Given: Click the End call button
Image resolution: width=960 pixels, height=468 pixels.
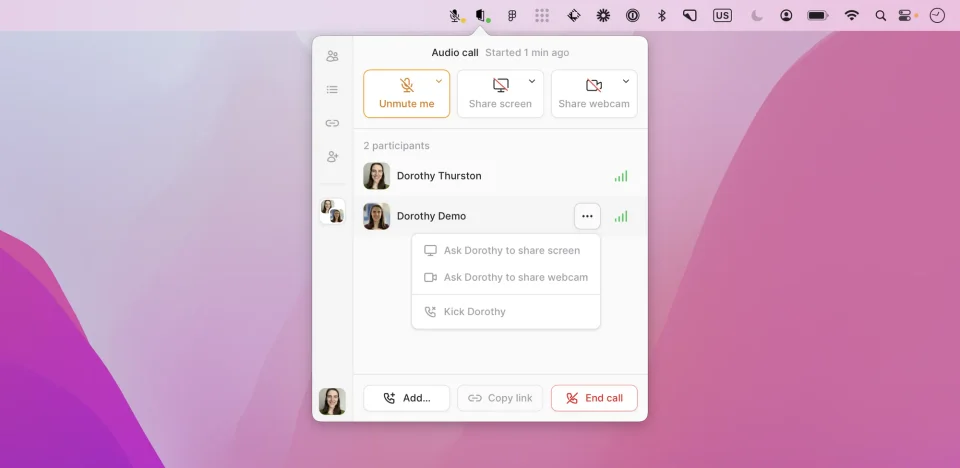Looking at the screenshot, I should (x=594, y=398).
